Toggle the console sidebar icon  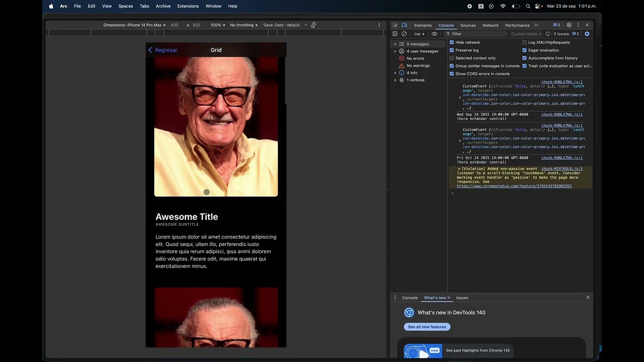tap(395, 34)
